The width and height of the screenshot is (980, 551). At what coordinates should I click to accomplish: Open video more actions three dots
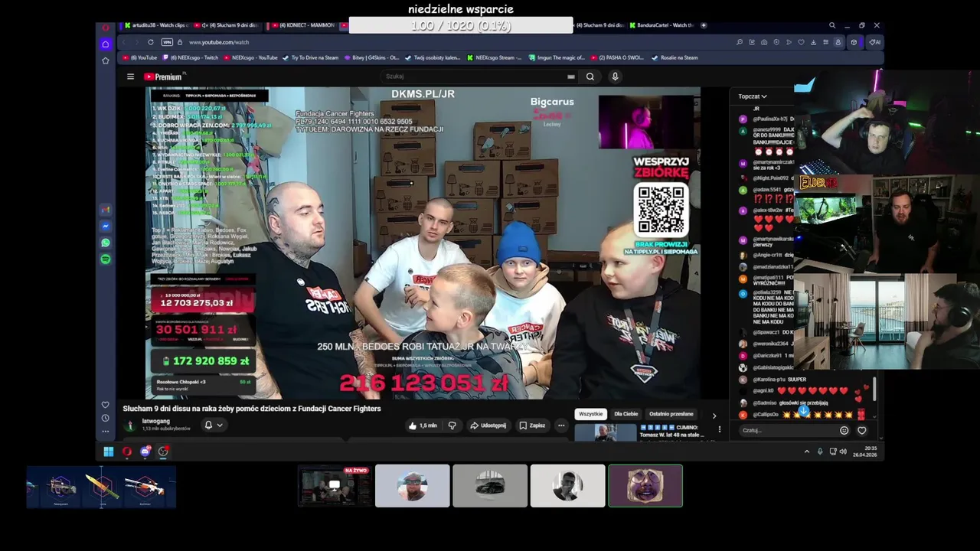coord(561,425)
